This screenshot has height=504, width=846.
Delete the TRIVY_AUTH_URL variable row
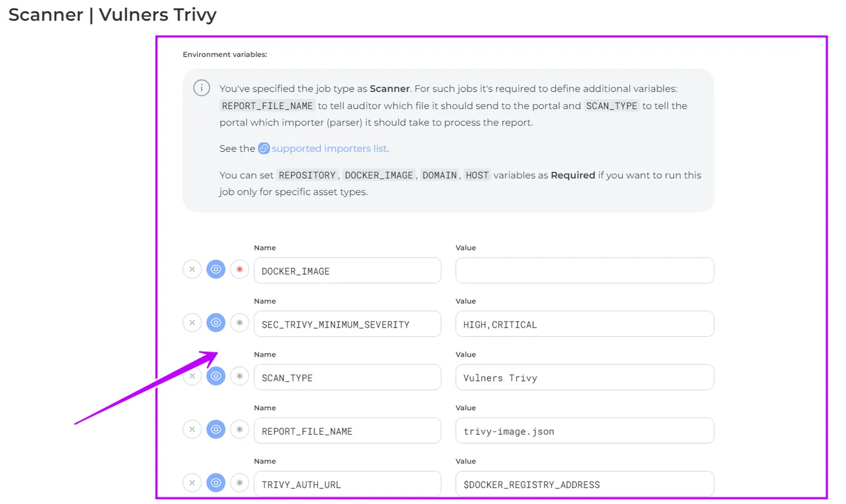pos(192,483)
